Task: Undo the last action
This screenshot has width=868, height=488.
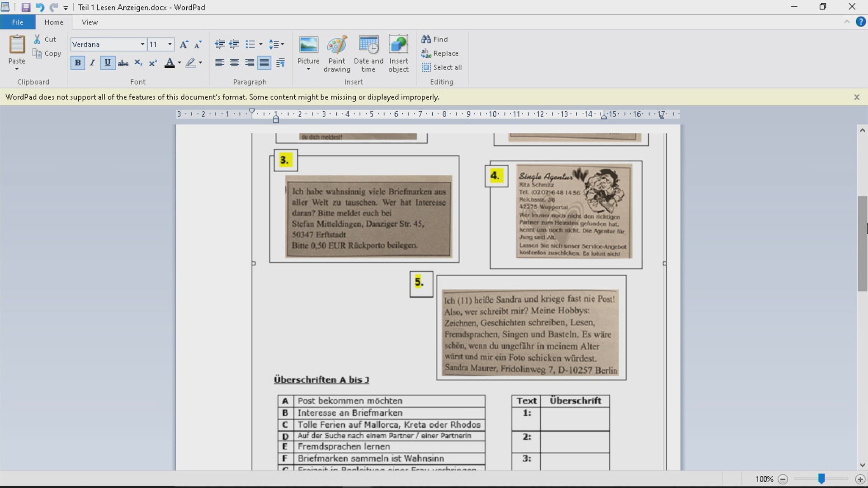Action: (40, 7)
